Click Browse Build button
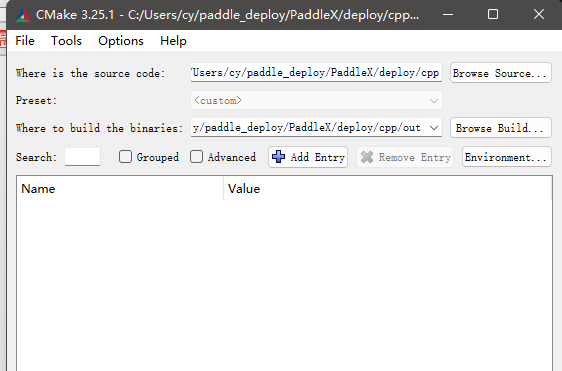Viewport: 562px width, 371px height. pos(500,128)
